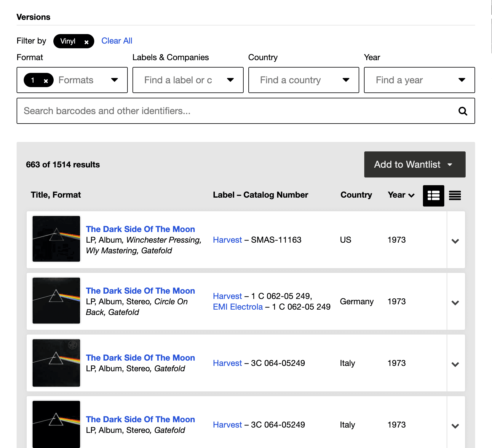
Task: Switch to detailed list view
Action: (x=433, y=196)
